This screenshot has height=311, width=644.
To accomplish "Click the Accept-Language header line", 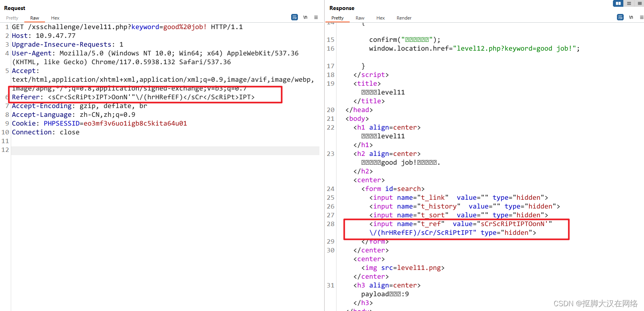I will coord(74,114).
